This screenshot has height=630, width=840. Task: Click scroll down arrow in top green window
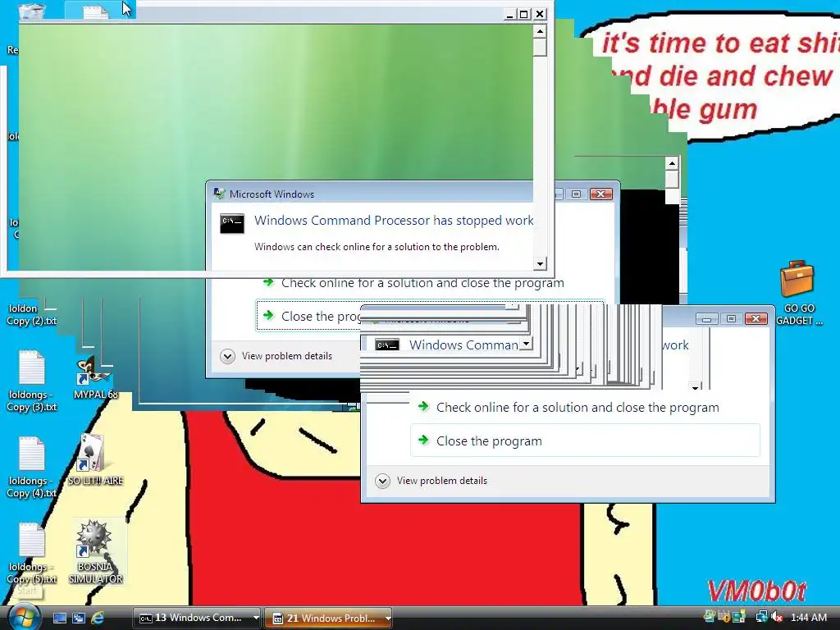[540, 263]
